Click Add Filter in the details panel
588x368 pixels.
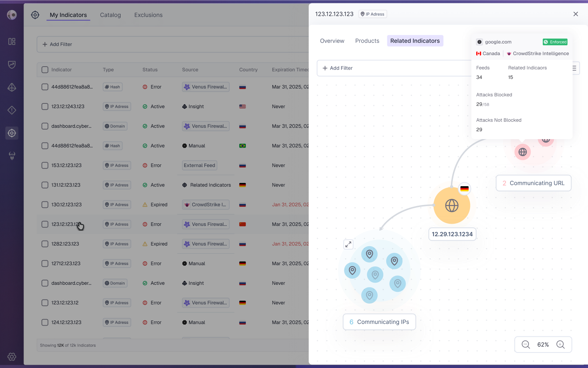tap(337, 68)
